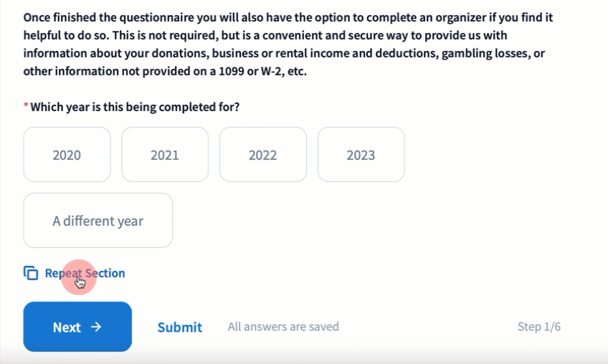Select the 2020 year option
608x364 pixels.
coord(67,155)
